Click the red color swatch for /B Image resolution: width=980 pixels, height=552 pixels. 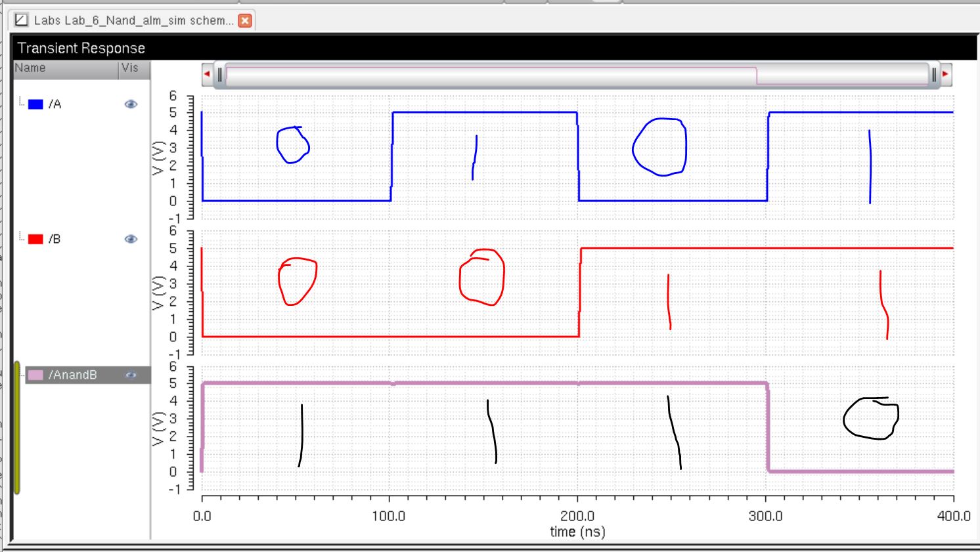(35, 240)
